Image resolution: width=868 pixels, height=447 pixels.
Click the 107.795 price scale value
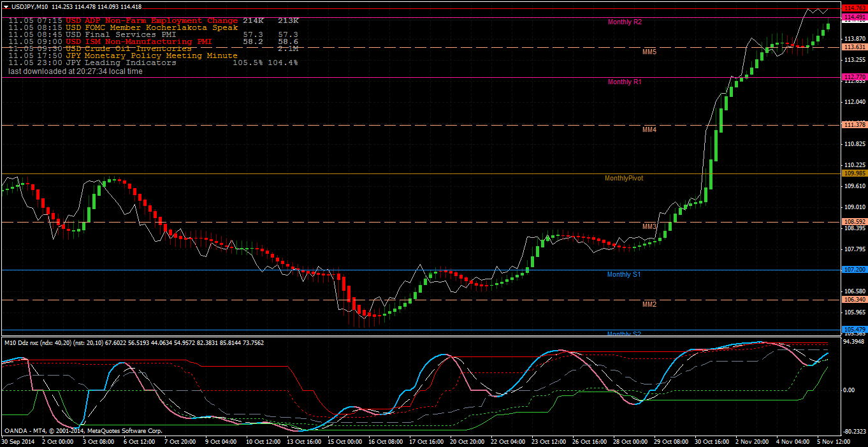[x=854, y=249]
